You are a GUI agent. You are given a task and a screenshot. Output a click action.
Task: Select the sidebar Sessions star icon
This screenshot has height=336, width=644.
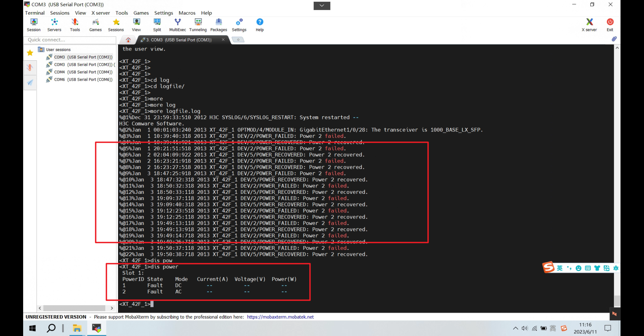(x=30, y=53)
